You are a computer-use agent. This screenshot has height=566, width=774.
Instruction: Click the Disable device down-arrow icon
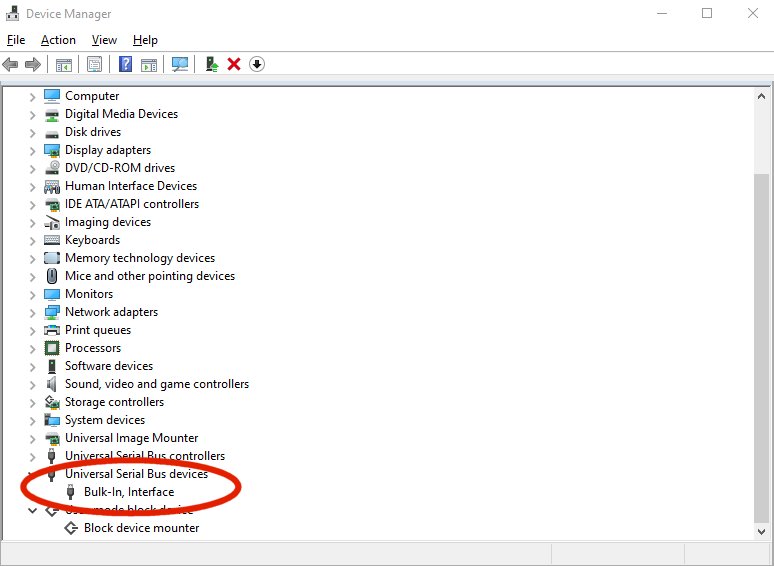pyautogui.click(x=257, y=64)
